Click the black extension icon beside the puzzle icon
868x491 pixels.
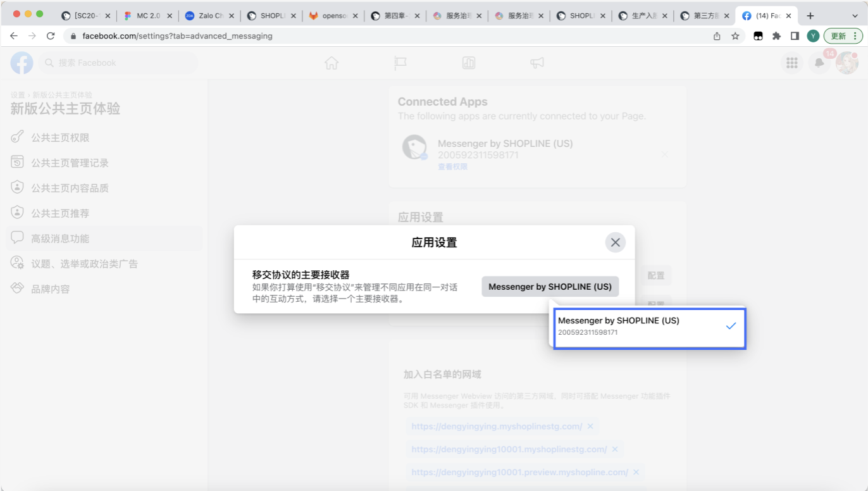758,36
